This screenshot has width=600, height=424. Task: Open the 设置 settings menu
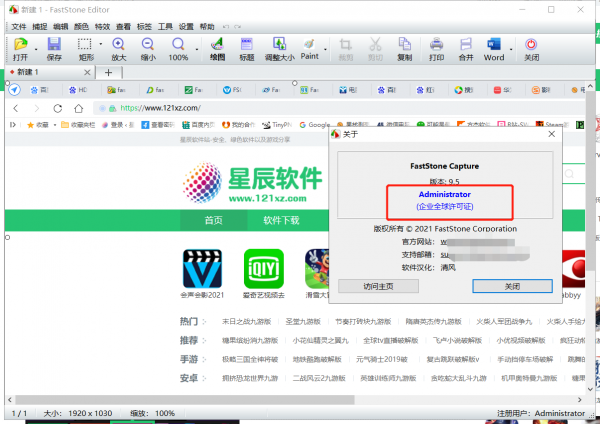pos(186,27)
